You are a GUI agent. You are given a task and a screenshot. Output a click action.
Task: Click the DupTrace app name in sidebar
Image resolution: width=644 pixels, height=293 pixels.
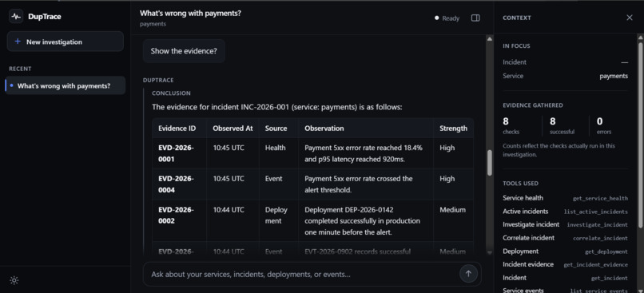click(x=45, y=17)
